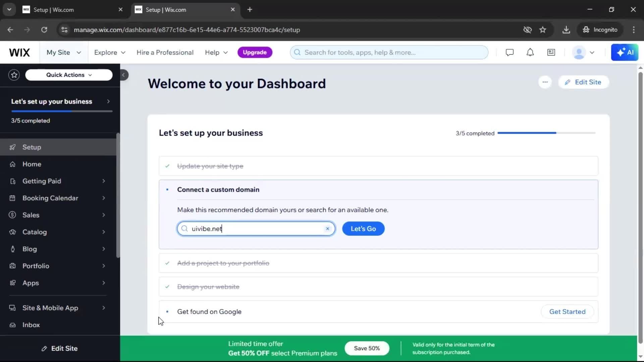
Task: Open the news feed icon in header
Action: point(551,53)
